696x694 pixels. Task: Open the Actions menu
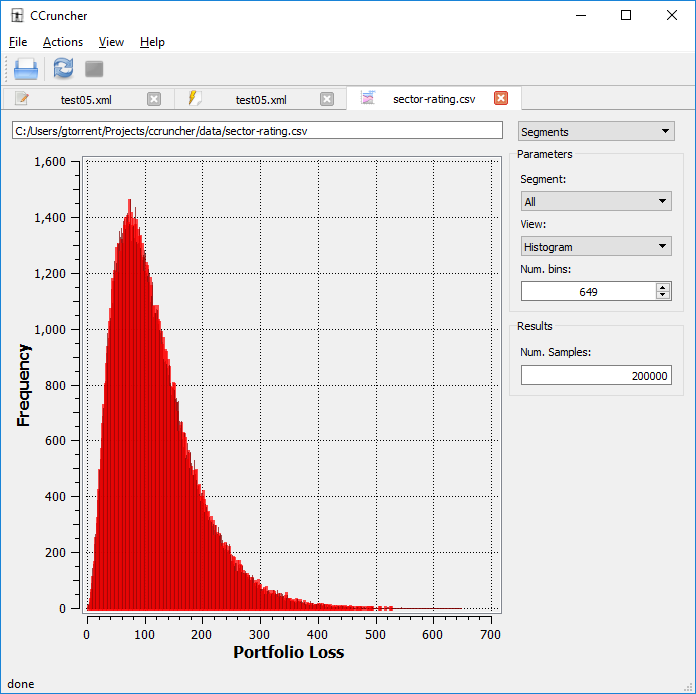point(63,42)
